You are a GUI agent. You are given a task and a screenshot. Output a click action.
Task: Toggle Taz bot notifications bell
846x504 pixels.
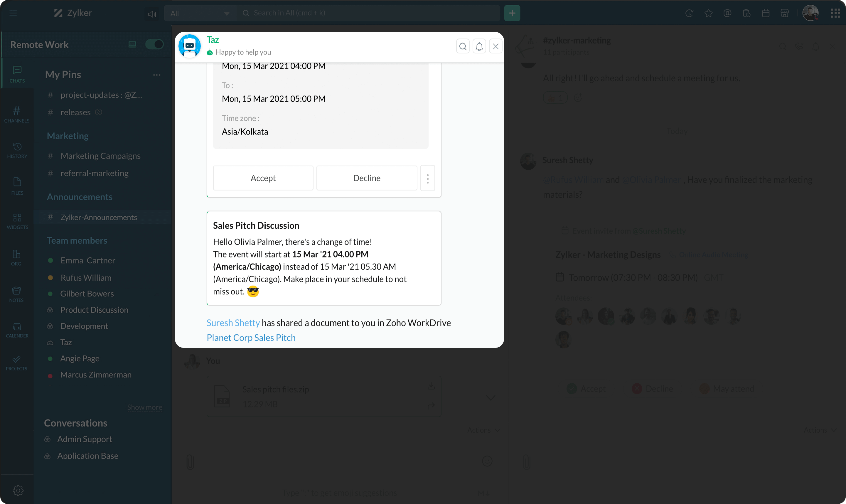pos(479,45)
